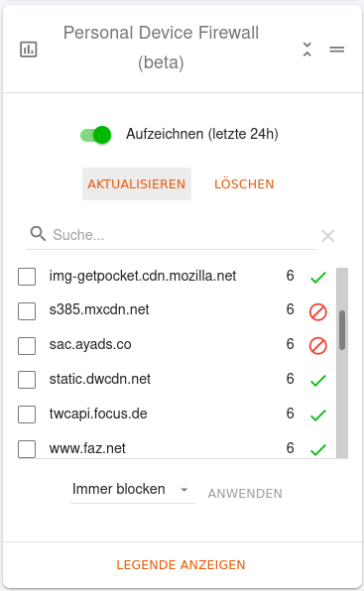Click red blocked icon beside s385.mxcdn.net
The image size is (364, 591).
(318, 312)
